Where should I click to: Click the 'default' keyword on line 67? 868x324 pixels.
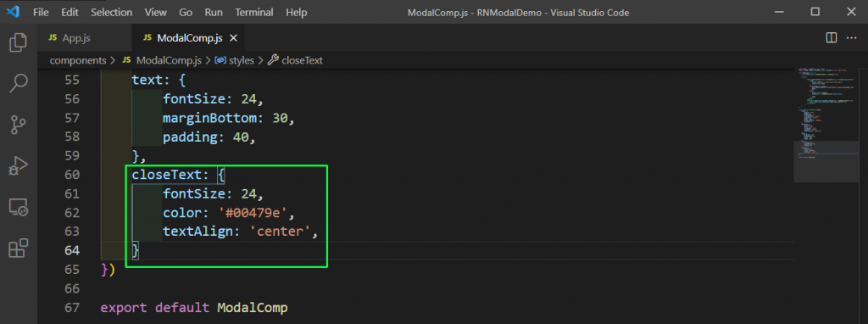coord(182,308)
